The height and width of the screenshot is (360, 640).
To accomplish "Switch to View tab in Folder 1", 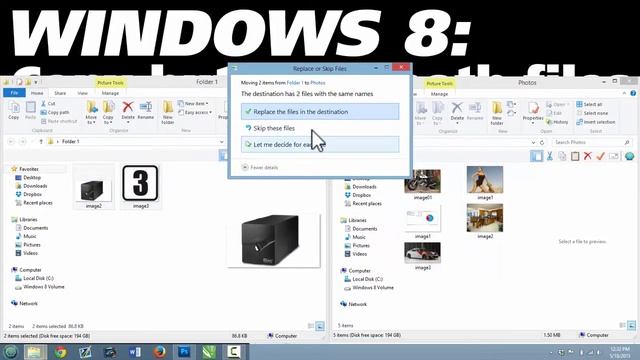I will click(x=82, y=93).
